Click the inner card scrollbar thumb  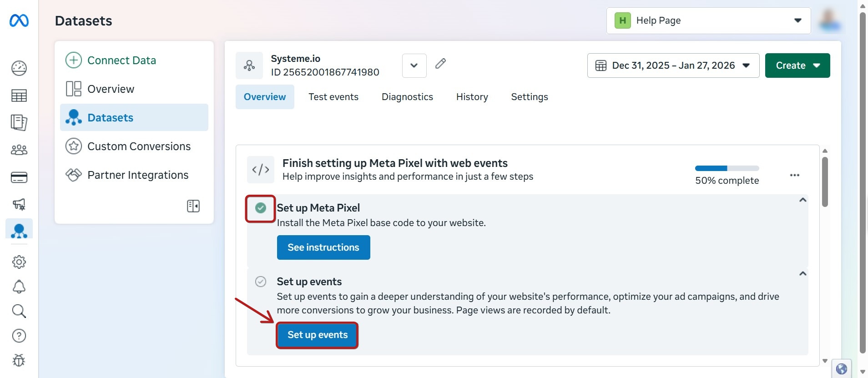(x=825, y=182)
